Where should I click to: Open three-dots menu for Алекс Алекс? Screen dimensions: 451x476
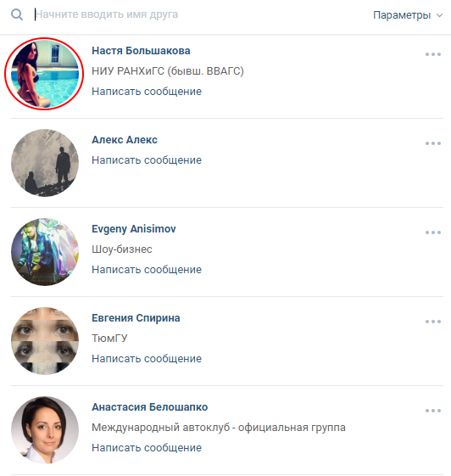pos(433,143)
